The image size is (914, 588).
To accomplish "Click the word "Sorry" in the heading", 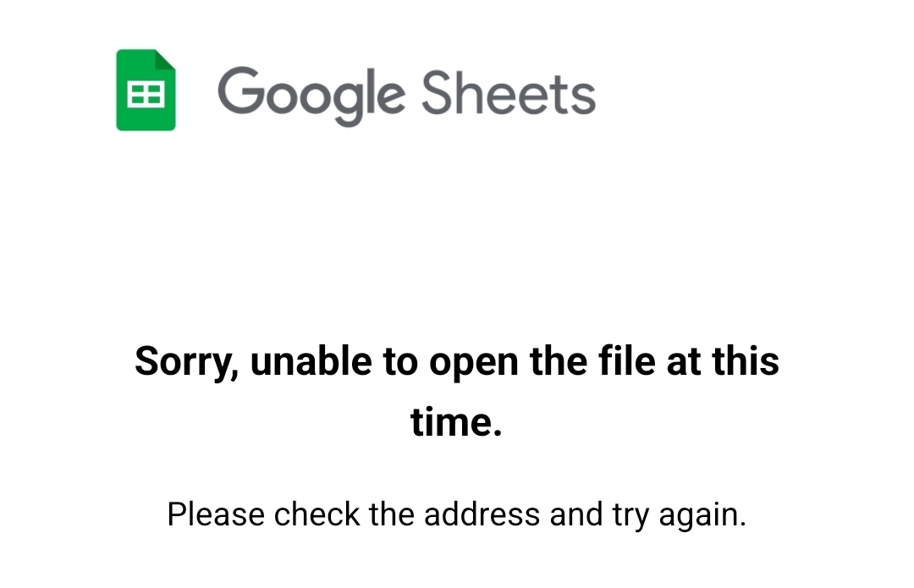I will tap(187, 361).
